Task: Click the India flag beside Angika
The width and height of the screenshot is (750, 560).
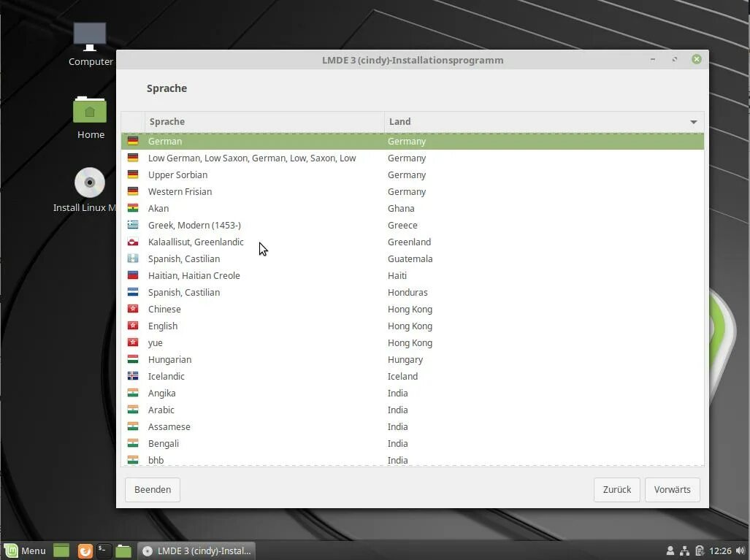Action: coord(133,393)
